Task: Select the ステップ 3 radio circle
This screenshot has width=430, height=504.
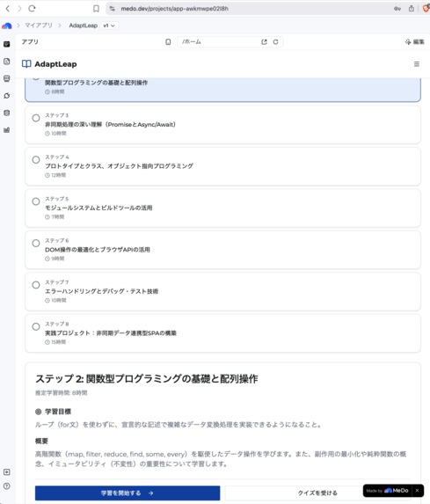Action: [36, 118]
